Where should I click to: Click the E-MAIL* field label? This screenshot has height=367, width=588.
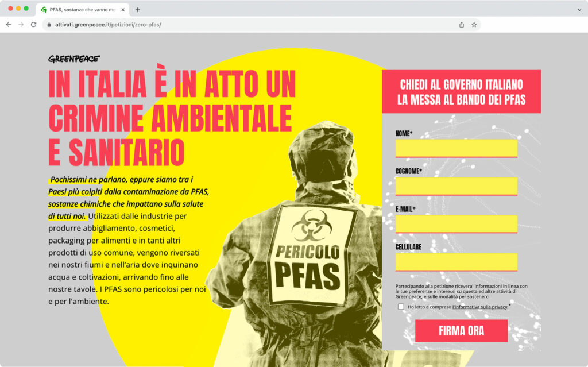click(405, 210)
